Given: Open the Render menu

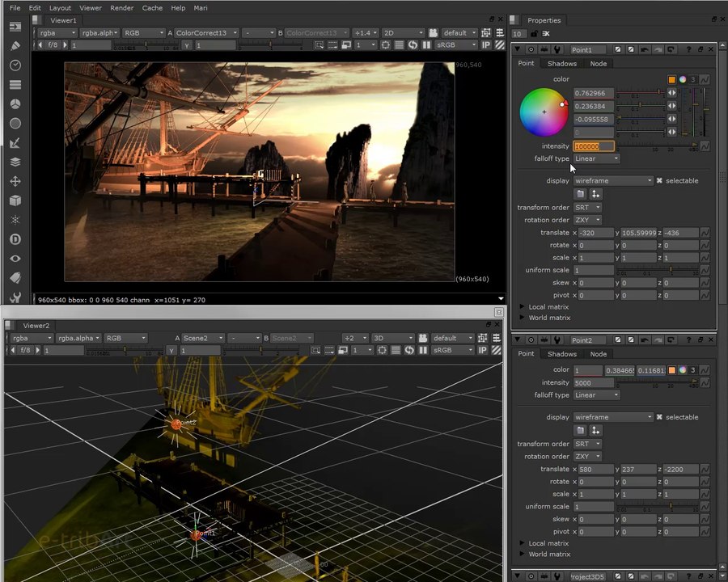Looking at the screenshot, I should click(121, 8).
